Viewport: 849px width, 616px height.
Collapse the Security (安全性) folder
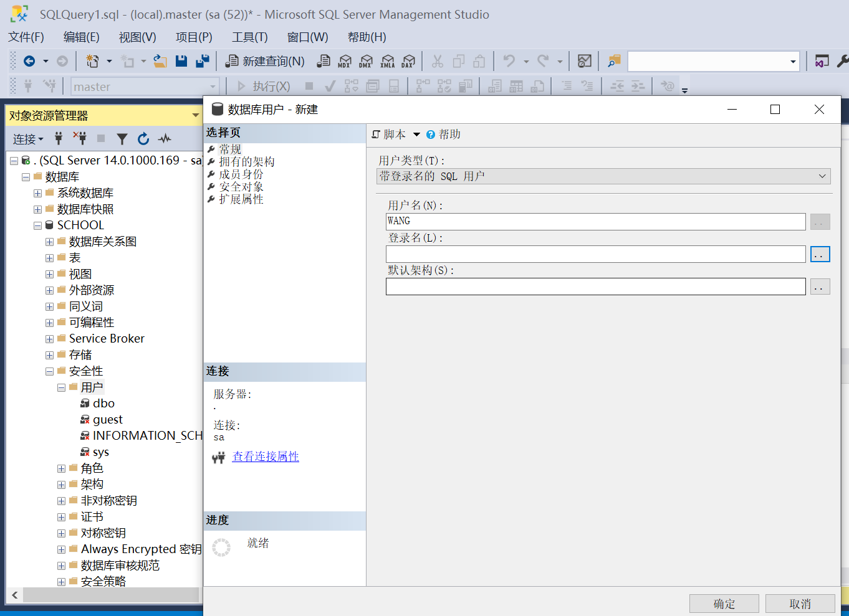49,371
